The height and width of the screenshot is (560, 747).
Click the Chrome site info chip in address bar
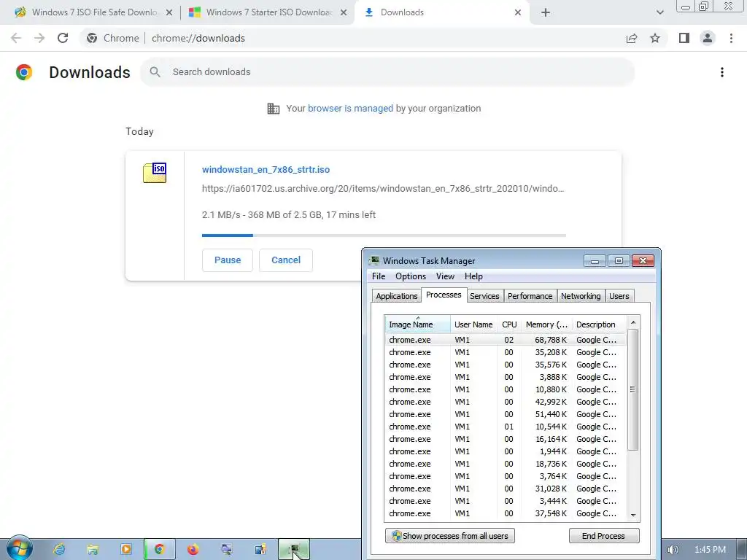tap(113, 38)
